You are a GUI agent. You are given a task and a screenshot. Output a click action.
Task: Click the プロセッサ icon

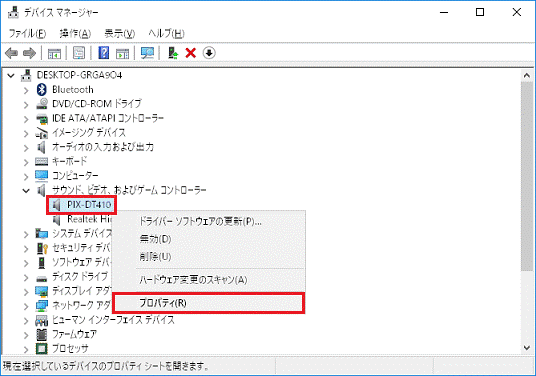pos(42,349)
